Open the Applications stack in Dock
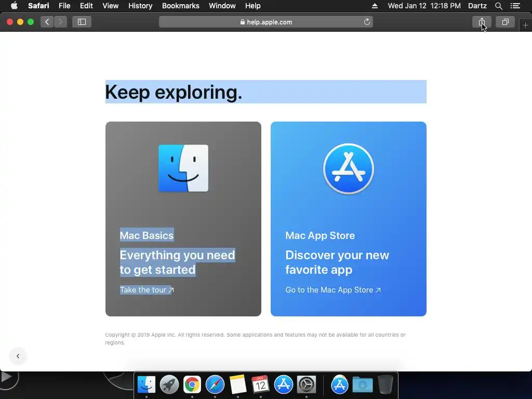The image size is (532, 399). point(340,385)
